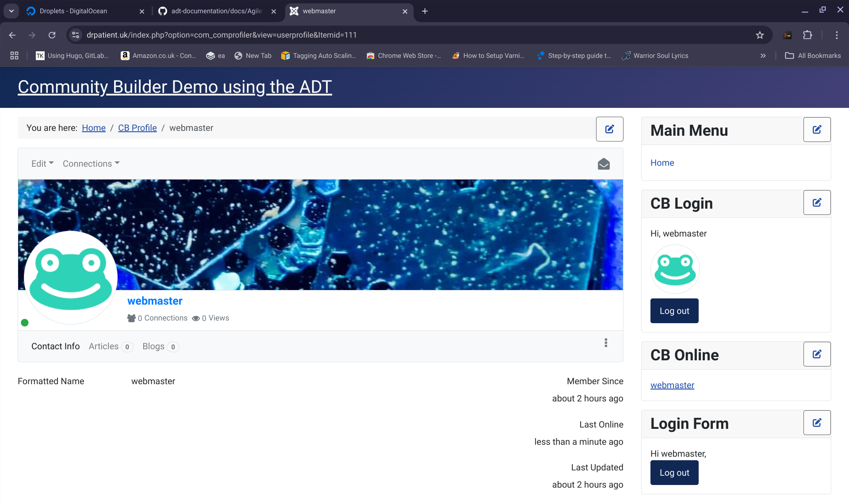
Task: Switch to the Articles profile tab
Action: pyautogui.click(x=104, y=346)
